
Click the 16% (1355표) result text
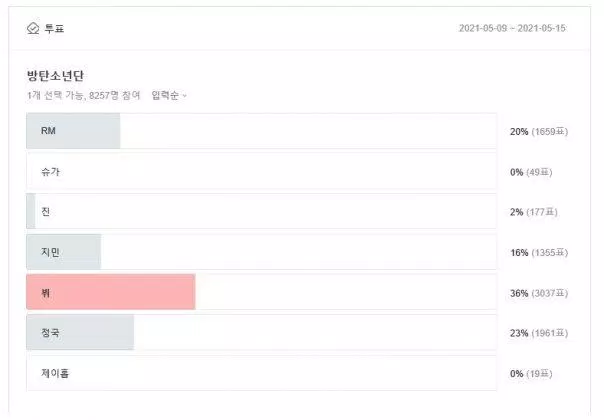tap(539, 253)
